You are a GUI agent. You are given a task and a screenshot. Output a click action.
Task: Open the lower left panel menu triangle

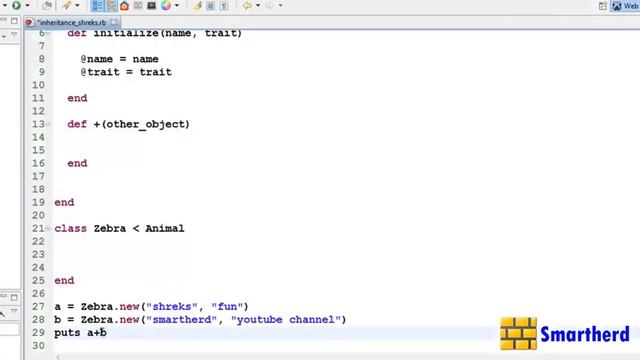[x=14, y=311]
